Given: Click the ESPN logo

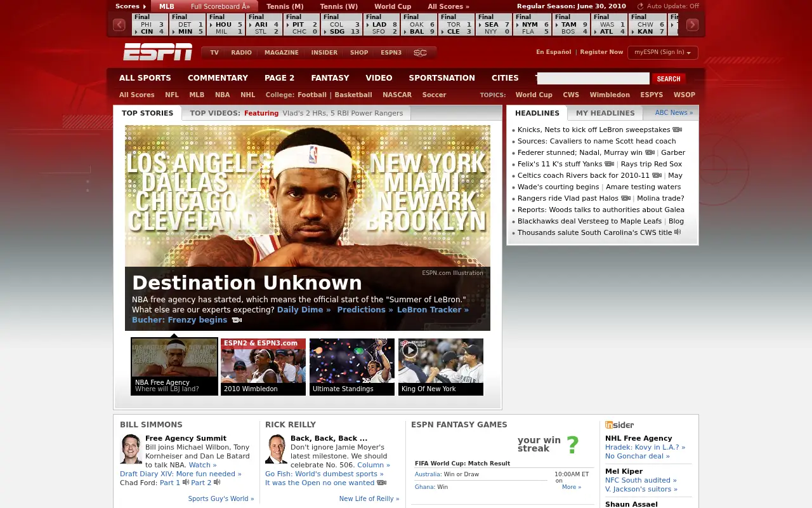Looking at the screenshot, I should 158,52.
